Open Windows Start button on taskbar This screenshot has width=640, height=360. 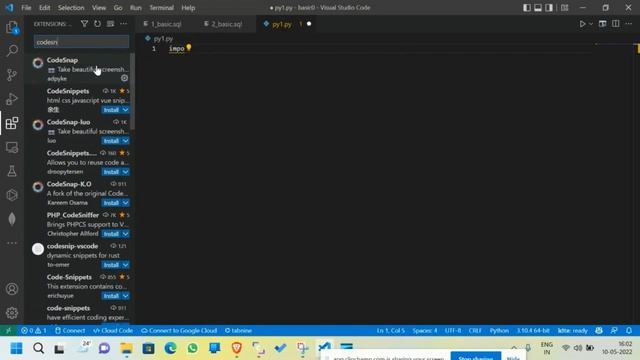(16, 348)
